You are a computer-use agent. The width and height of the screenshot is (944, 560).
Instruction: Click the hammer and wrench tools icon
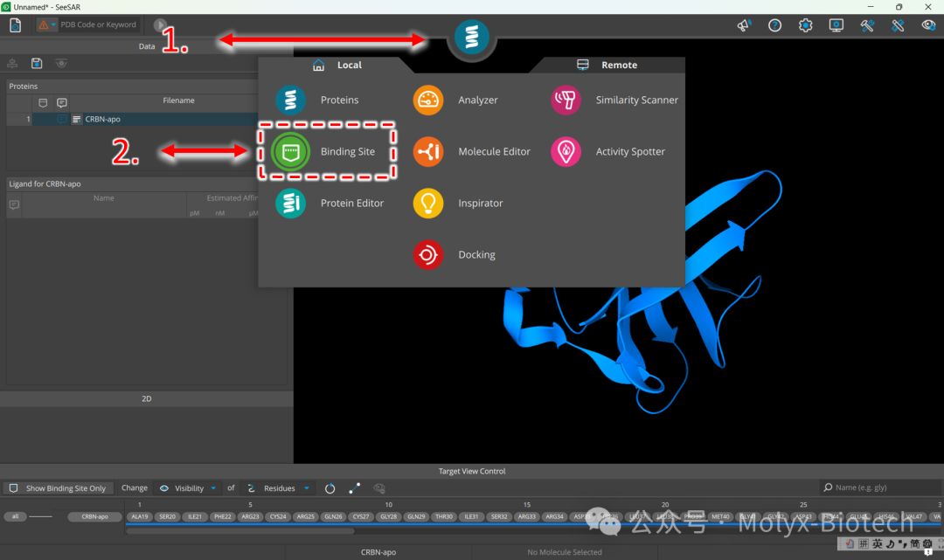pos(867,25)
